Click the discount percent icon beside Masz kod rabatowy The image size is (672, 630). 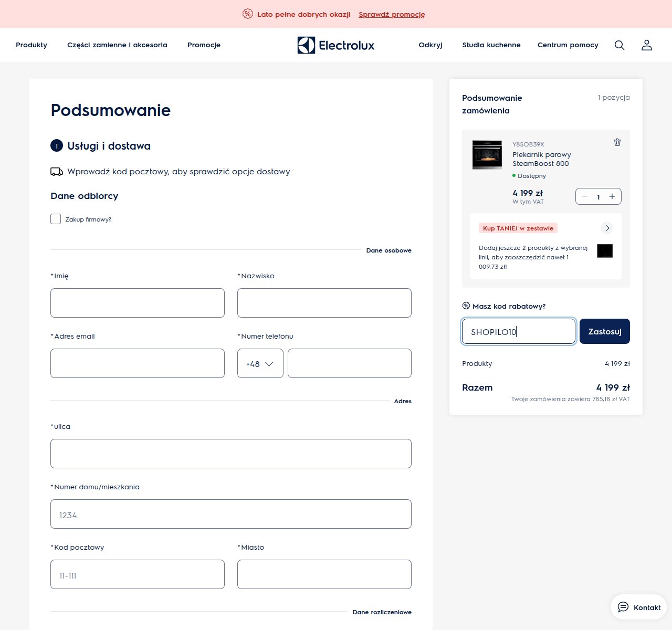[x=466, y=306]
